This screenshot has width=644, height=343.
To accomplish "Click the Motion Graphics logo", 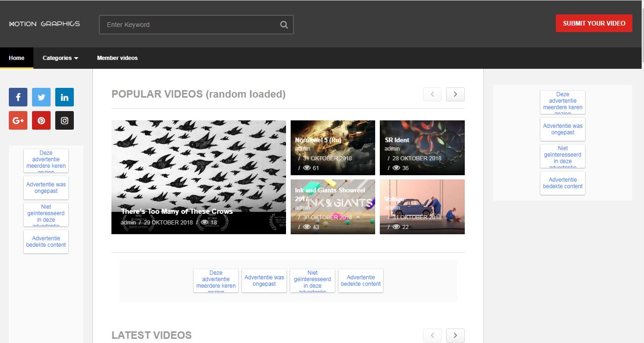I will click(x=45, y=24).
